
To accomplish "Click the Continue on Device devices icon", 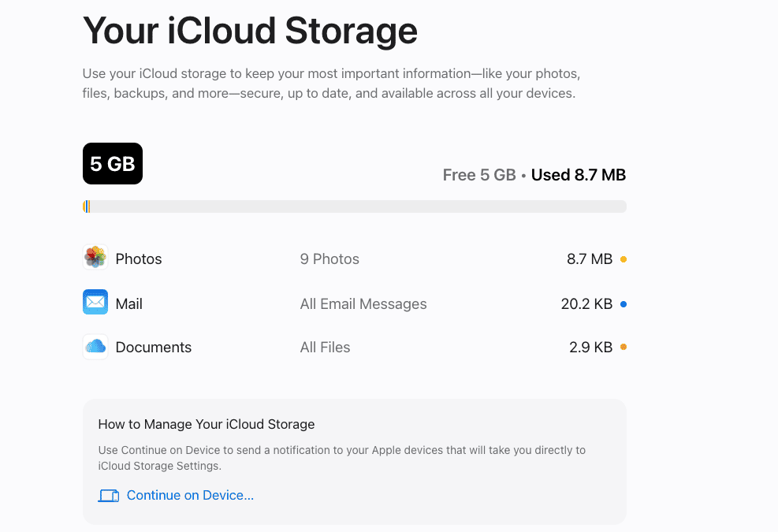I will pyautogui.click(x=109, y=495).
